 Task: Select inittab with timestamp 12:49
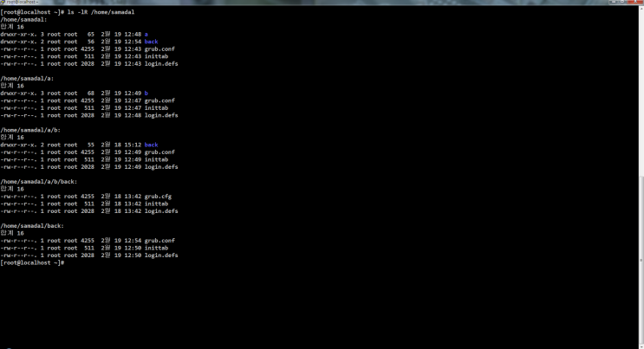pyautogui.click(x=156, y=159)
